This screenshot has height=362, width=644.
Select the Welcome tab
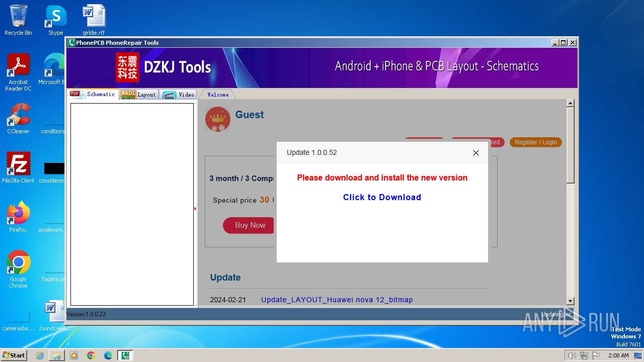click(218, 95)
